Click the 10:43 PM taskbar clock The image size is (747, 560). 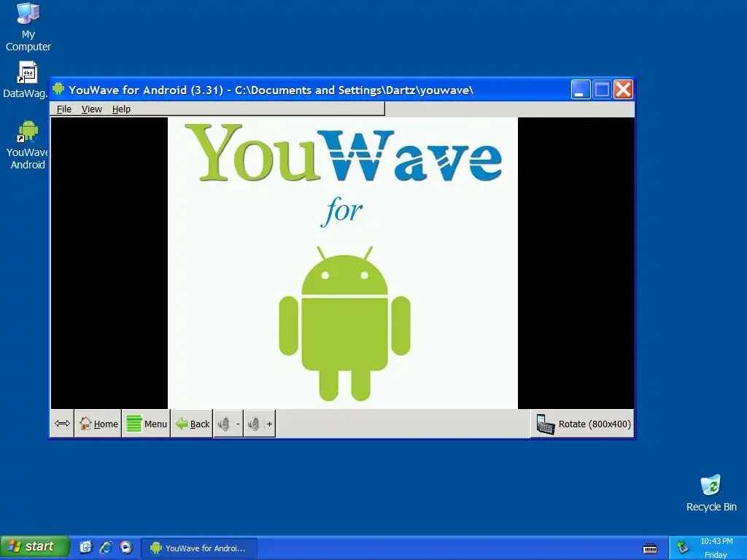[716, 541]
